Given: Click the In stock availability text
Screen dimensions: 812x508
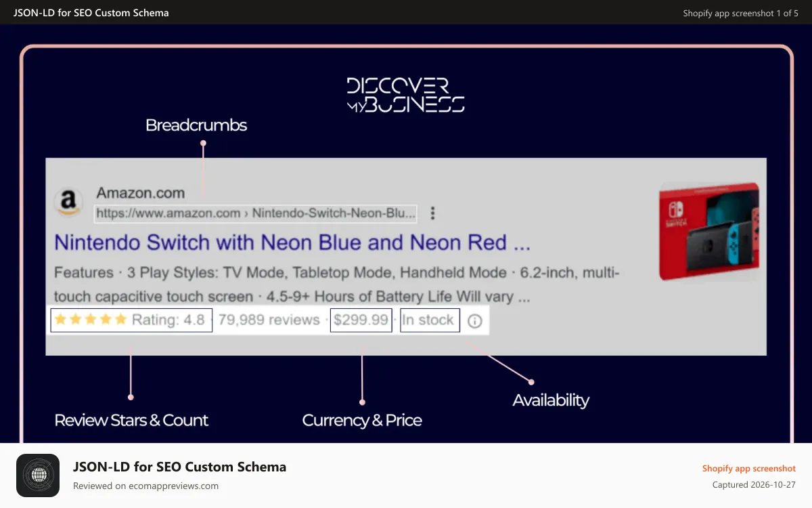Looking at the screenshot, I should (x=430, y=320).
